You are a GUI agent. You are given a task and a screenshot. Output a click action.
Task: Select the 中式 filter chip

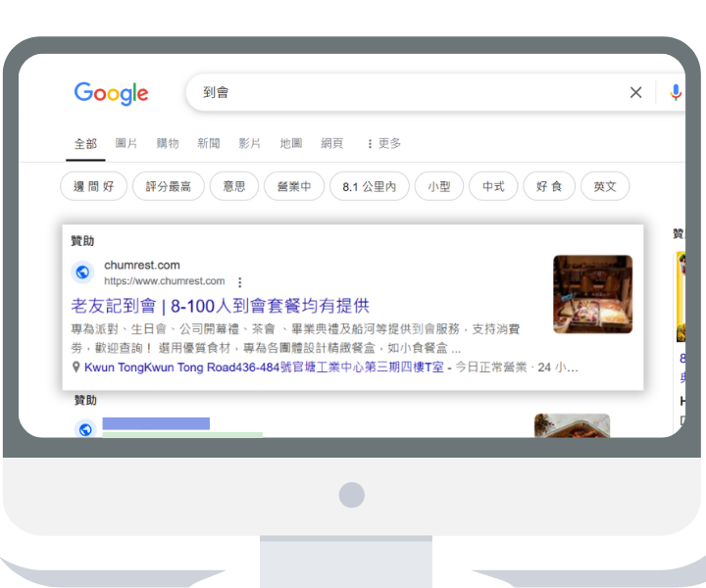493,186
